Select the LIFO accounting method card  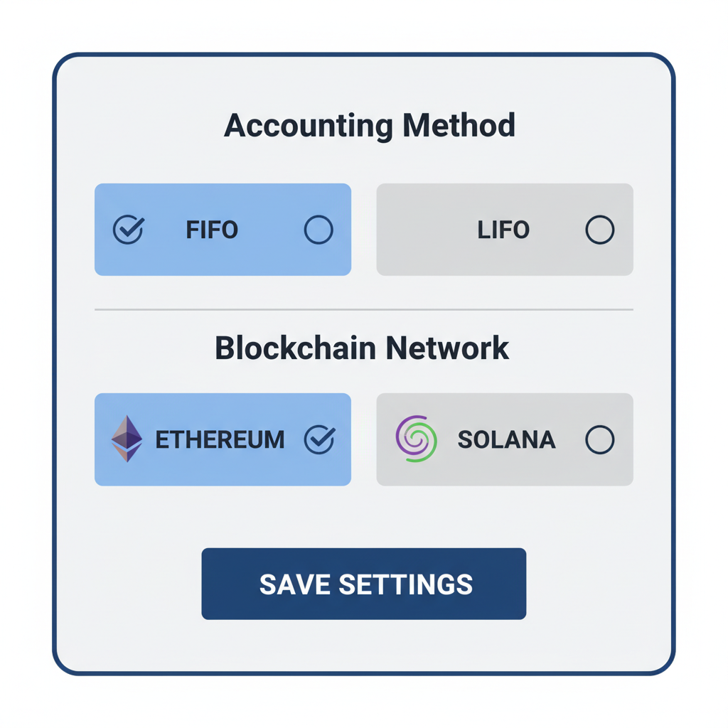(x=504, y=230)
